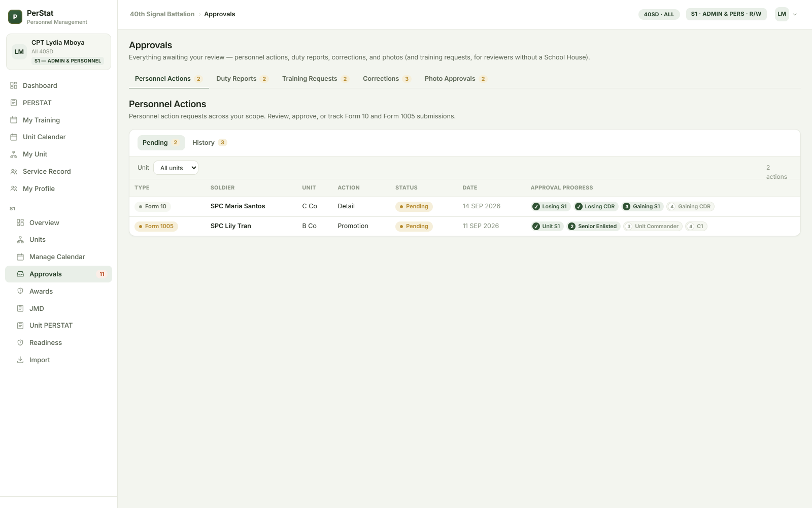Viewport: 812px width, 508px height.
Task: Click the Import download icon
Action: click(20, 360)
